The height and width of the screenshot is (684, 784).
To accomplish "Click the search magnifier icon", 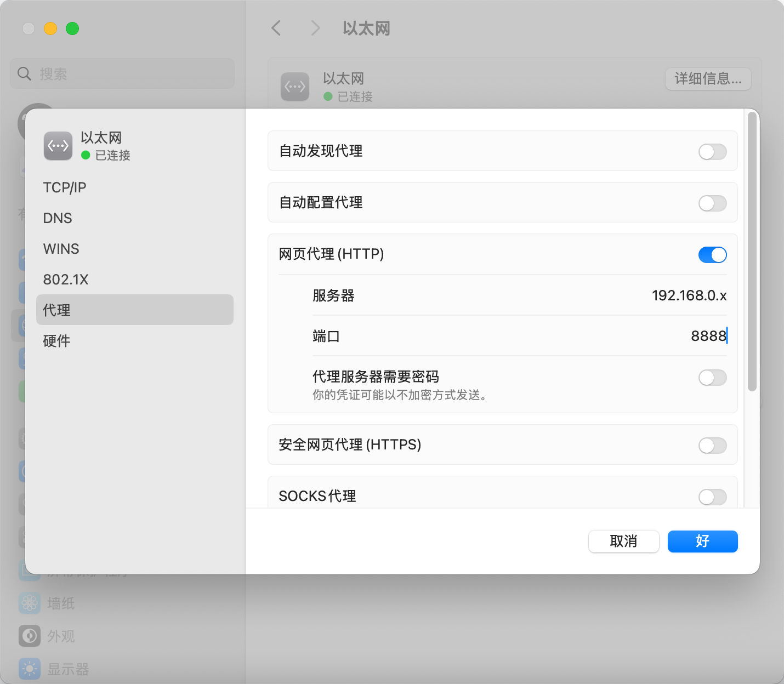I will (x=24, y=73).
